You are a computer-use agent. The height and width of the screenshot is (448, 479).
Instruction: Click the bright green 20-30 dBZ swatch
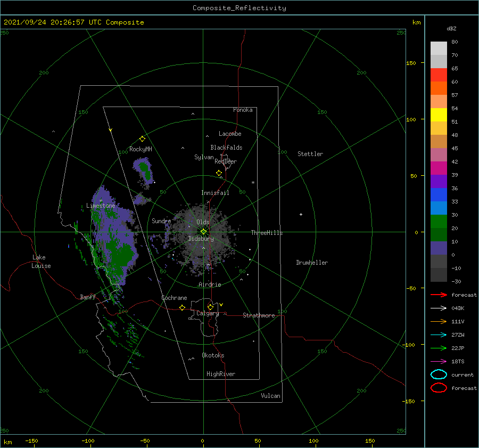coord(439,222)
